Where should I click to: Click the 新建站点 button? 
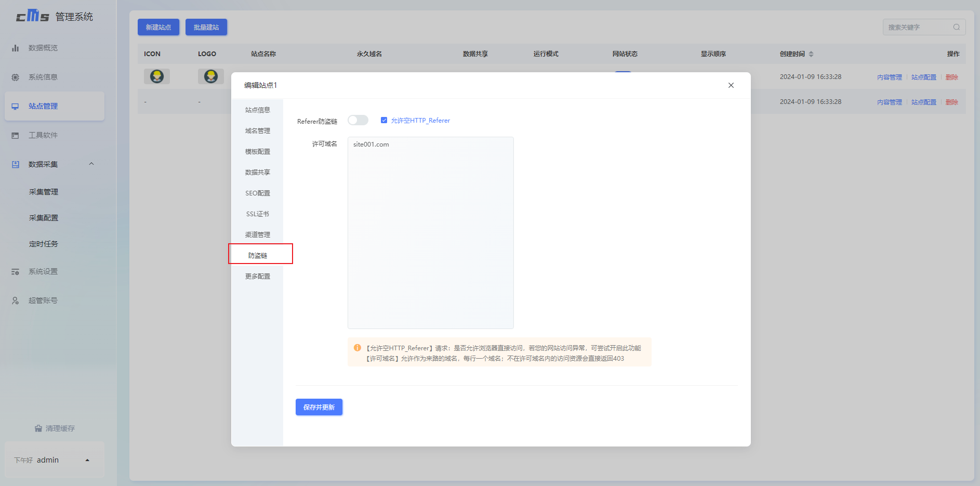click(158, 27)
